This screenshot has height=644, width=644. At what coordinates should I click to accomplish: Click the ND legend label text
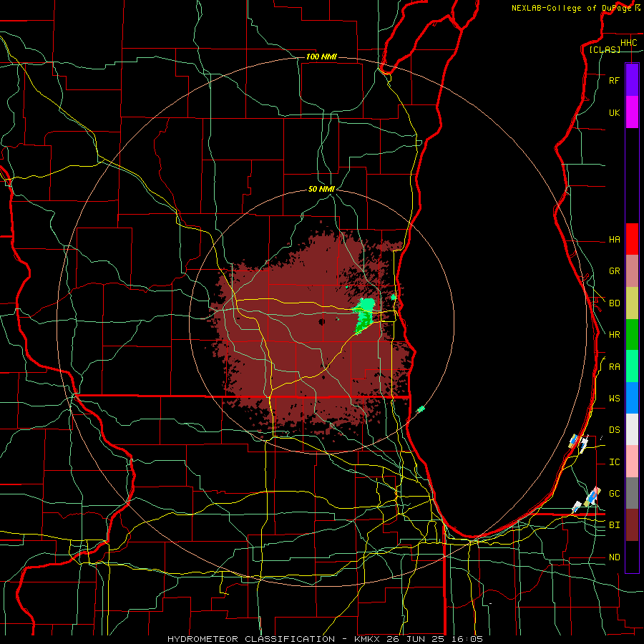[614, 557]
